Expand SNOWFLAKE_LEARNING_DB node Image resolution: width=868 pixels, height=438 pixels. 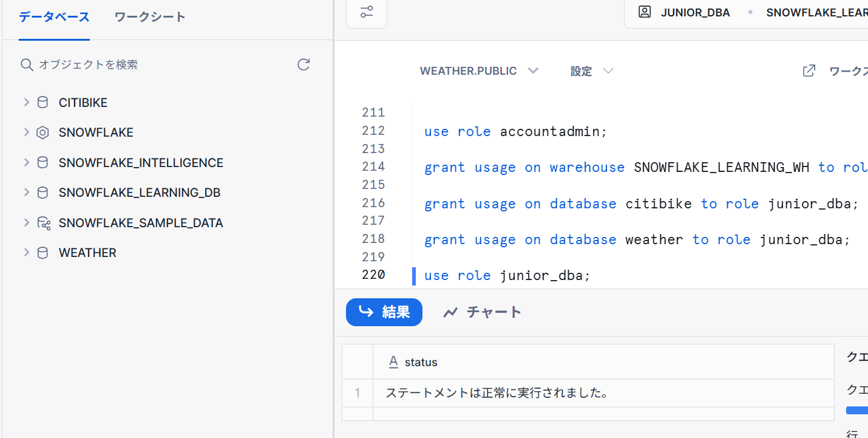[x=26, y=192]
